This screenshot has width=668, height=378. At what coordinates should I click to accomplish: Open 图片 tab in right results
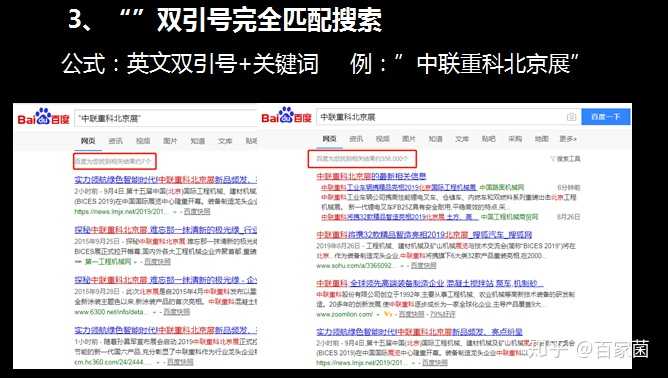[x=409, y=139]
